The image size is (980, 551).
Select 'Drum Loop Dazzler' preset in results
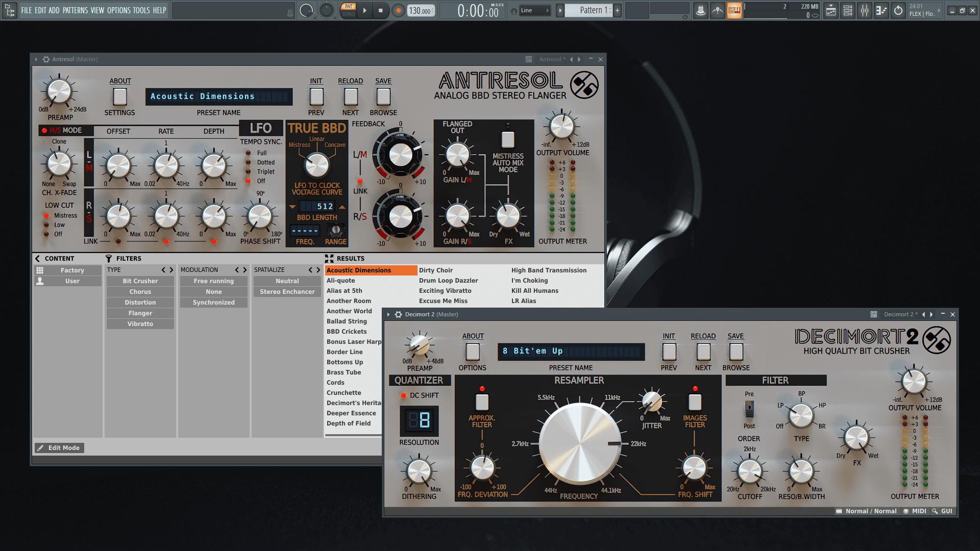(x=449, y=281)
